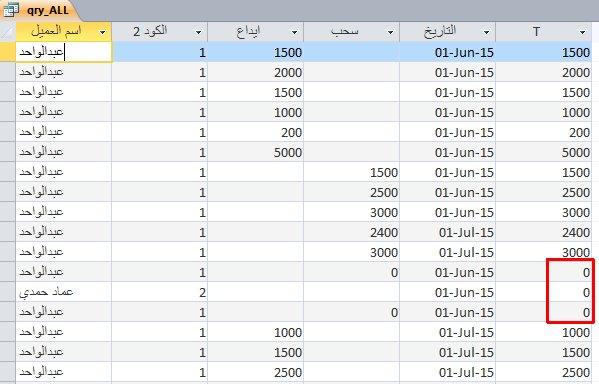This screenshot has height=384, width=599.
Task: Open the T column filter dropdown
Action: 583,32
